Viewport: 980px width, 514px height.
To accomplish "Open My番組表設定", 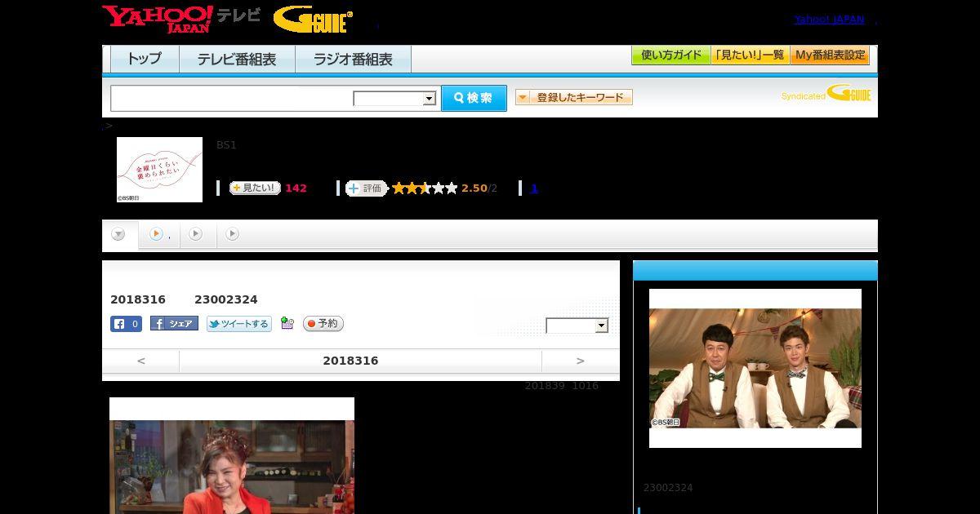I will coord(830,55).
